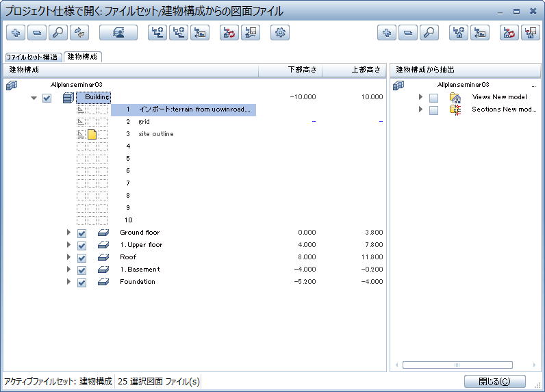Click yellow file status icon on site outline row
The width and height of the screenshot is (545, 392).
[92, 134]
